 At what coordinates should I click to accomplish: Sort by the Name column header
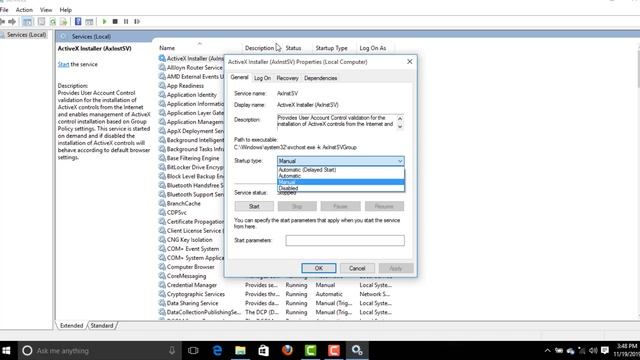click(x=167, y=48)
